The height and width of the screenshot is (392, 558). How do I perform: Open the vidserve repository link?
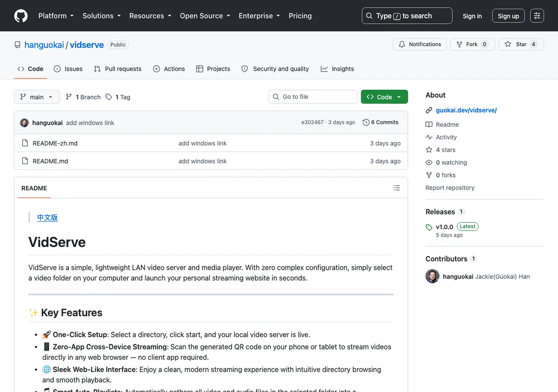point(87,45)
